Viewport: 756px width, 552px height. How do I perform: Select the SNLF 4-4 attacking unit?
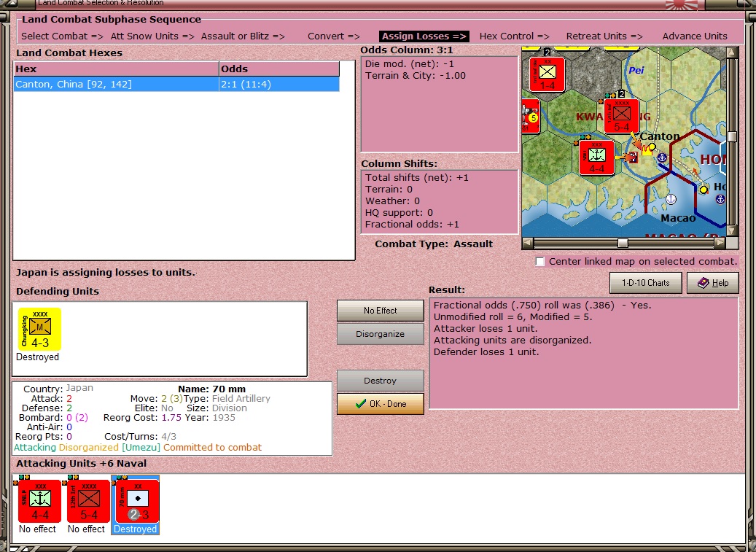point(39,502)
